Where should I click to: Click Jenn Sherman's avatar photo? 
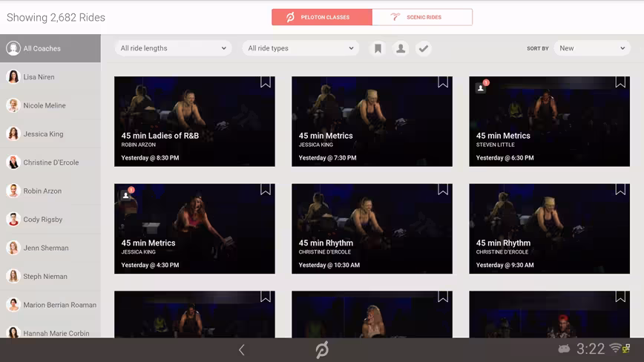tap(13, 248)
